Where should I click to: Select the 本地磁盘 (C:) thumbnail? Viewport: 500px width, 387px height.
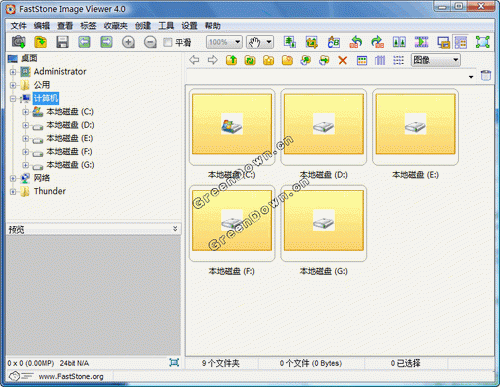(232, 127)
